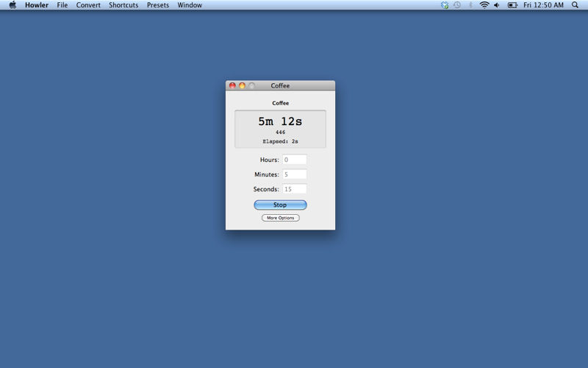Select the Hours input field

point(295,160)
